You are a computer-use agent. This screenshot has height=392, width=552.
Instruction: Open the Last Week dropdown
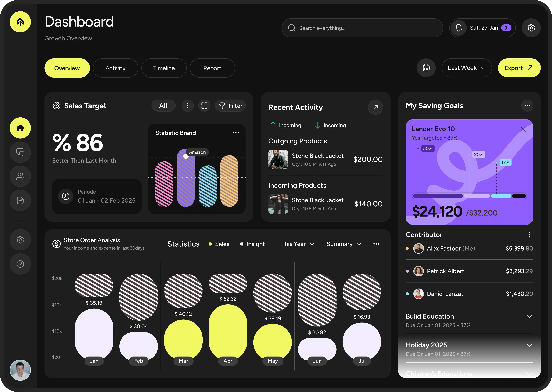466,68
